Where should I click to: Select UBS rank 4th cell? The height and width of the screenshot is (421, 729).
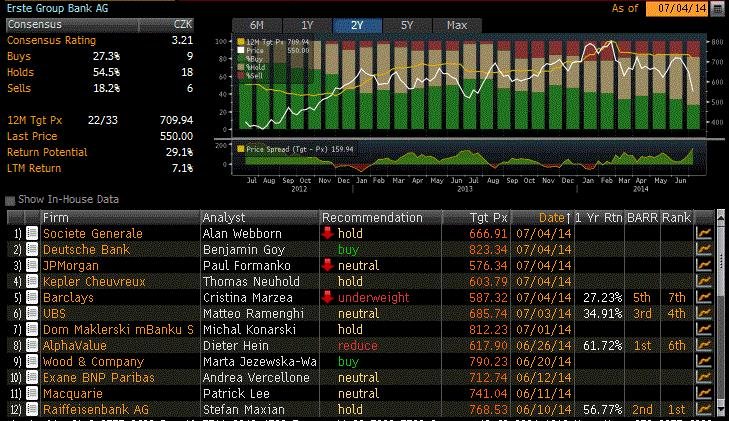coord(676,314)
